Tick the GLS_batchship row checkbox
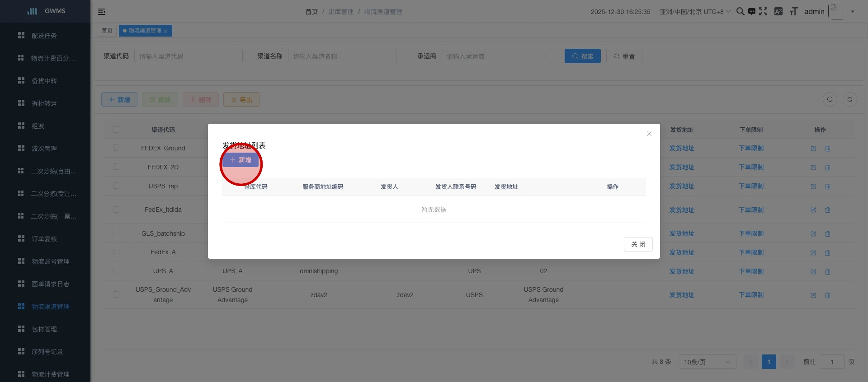Image resolution: width=868 pixels, height=382 pixels. click(x=116, y=233)
